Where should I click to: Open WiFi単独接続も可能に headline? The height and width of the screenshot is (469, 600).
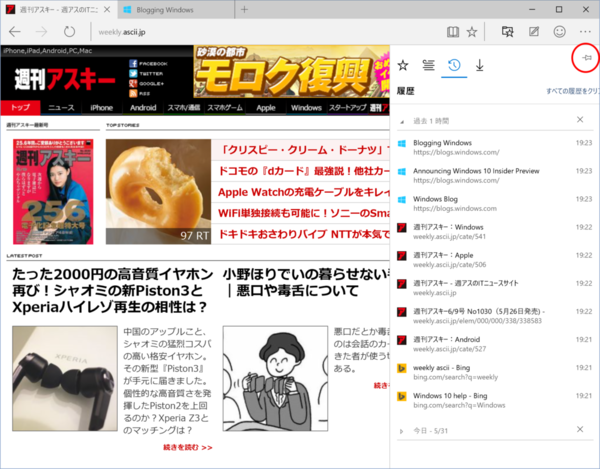302,213
